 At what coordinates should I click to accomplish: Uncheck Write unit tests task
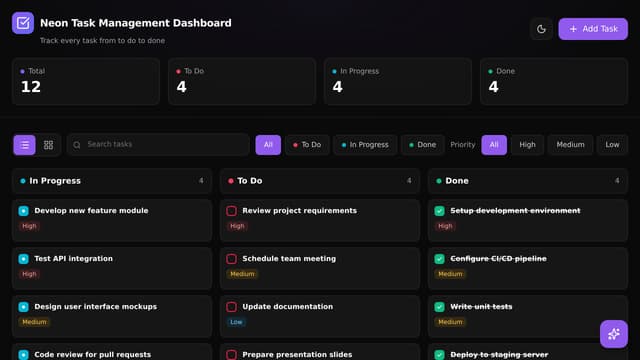tap(440, 307)
